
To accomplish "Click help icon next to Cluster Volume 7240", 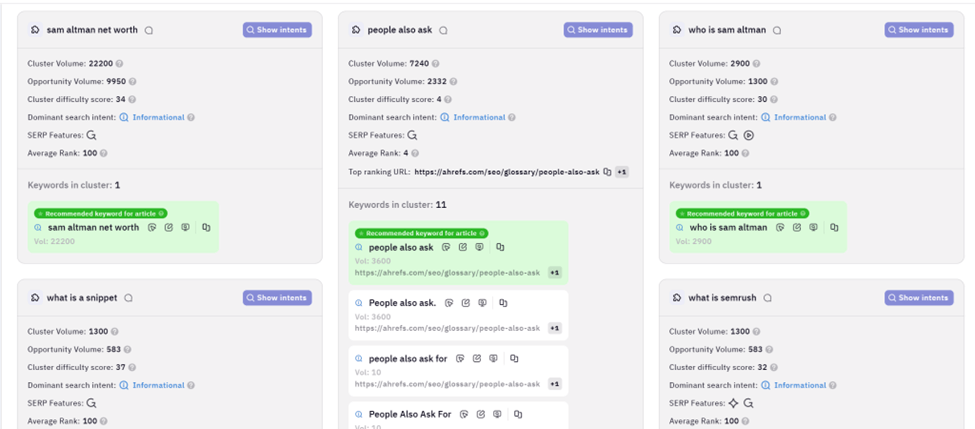I will pos(435,63).
